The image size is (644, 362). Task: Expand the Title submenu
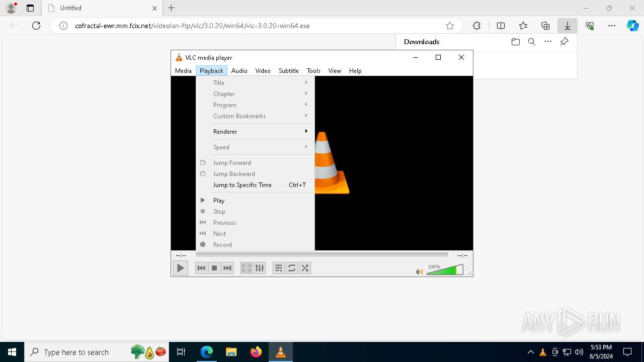255,83
